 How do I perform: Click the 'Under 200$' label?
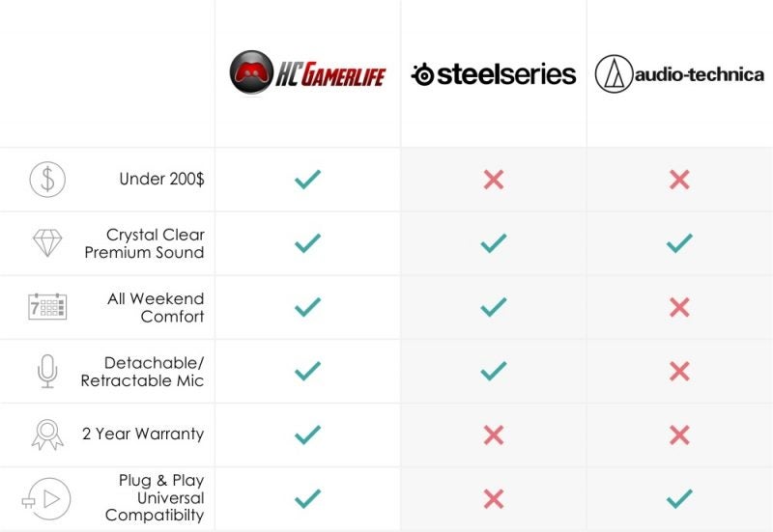[x=161, y=180]
